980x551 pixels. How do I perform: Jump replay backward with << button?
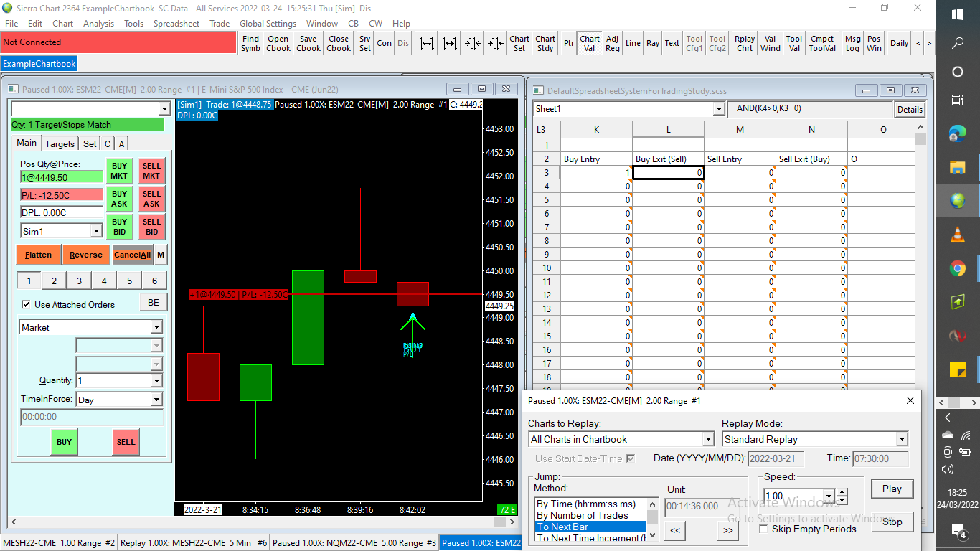point(675,530)
